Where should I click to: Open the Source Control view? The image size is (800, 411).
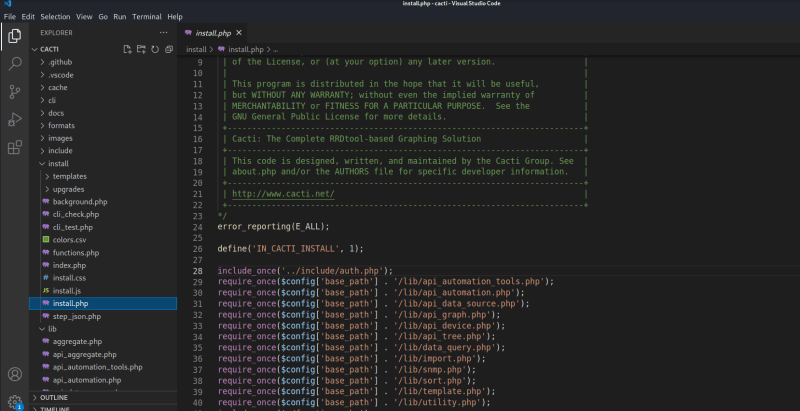point(15,92)
